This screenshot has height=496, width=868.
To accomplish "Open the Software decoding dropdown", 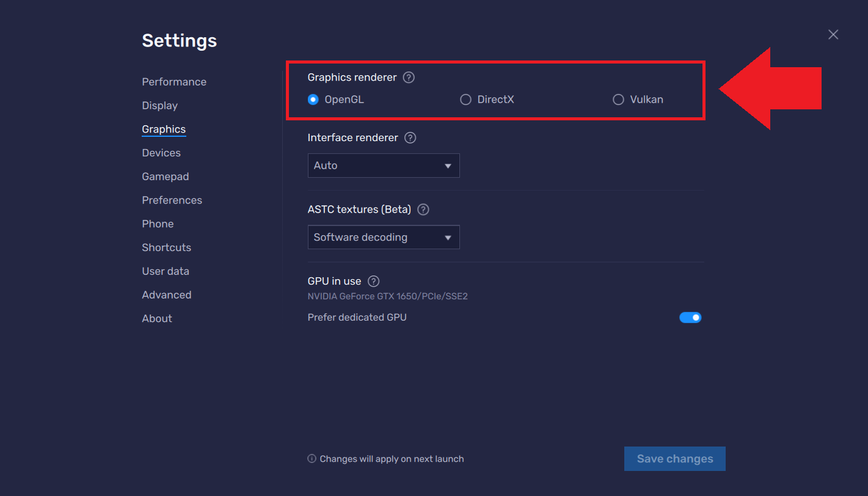I will pos(384,237).
